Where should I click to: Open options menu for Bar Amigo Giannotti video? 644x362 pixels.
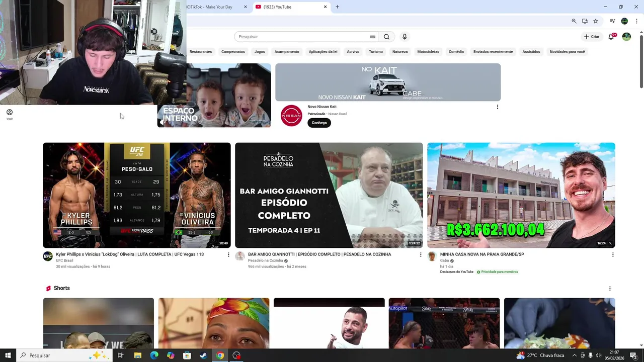(421, 255)
